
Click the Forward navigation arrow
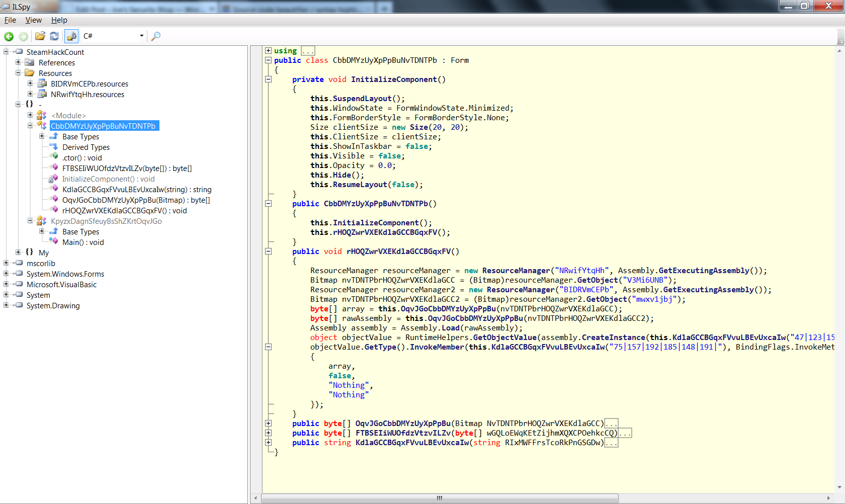coord(23,36)
